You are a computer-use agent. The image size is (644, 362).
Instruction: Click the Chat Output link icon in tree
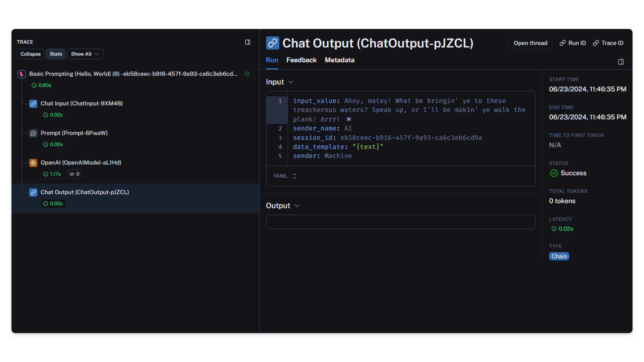[x=33, y=192]
